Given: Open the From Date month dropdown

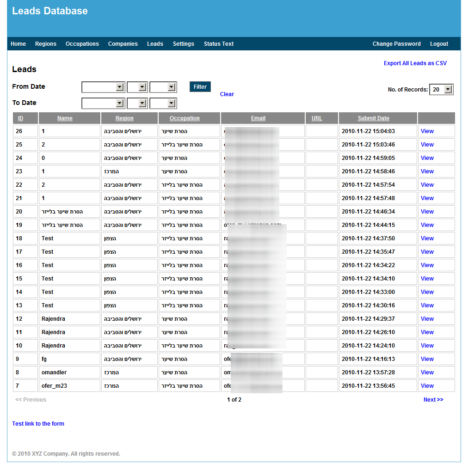Looking at the screenshot, I should coord(103,87).
